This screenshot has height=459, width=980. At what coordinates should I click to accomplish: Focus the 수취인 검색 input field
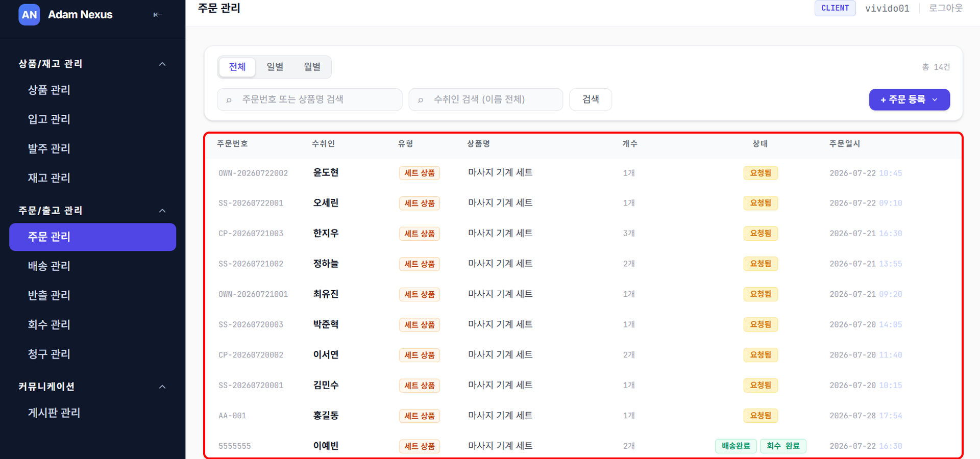485,99
